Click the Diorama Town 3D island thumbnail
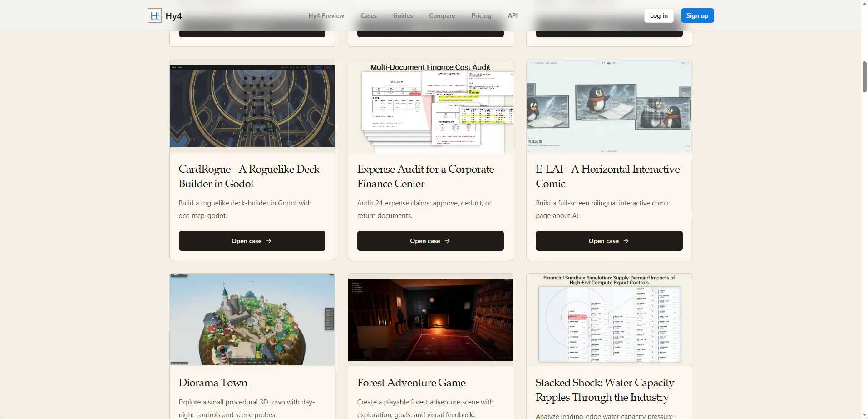This screenshot has width=868, height=419. point(252,320)
